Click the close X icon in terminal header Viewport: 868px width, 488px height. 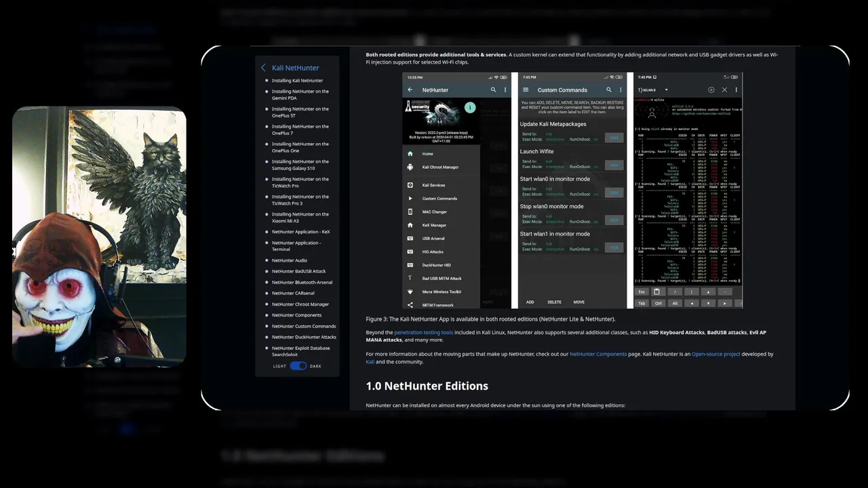[x=724, y=89]
